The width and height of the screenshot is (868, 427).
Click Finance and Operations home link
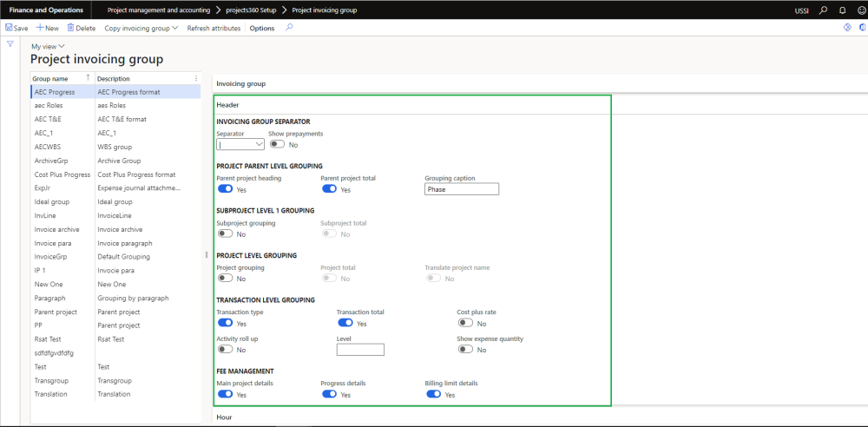click(x=46, y=10)
